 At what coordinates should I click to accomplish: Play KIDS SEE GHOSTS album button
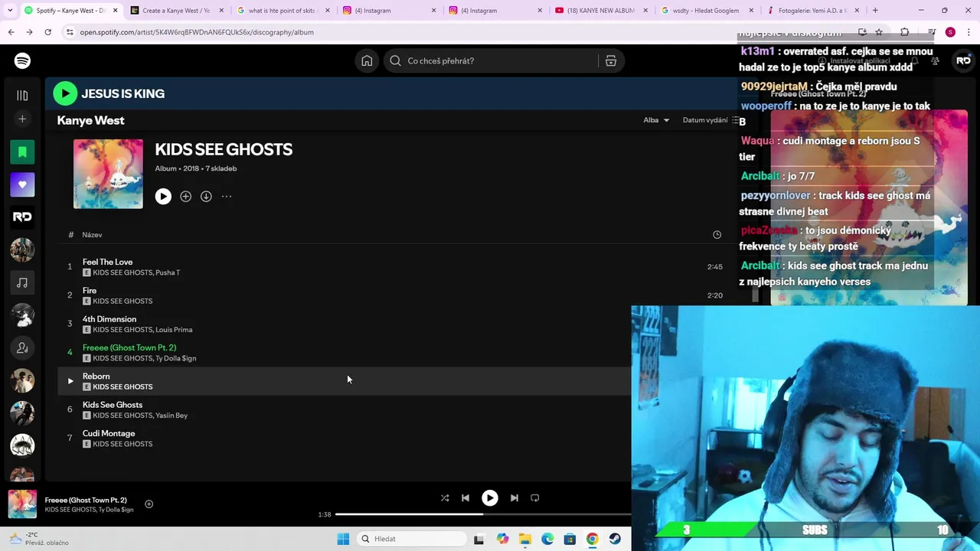(163, 197)
